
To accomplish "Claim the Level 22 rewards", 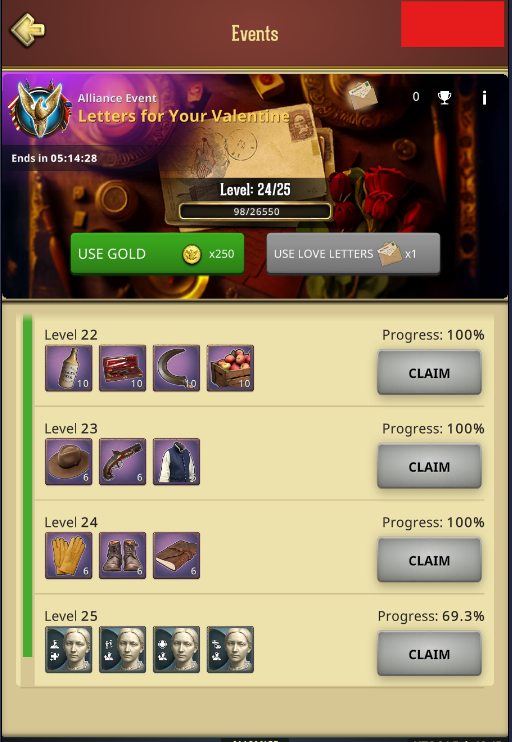I will (429, 372).
